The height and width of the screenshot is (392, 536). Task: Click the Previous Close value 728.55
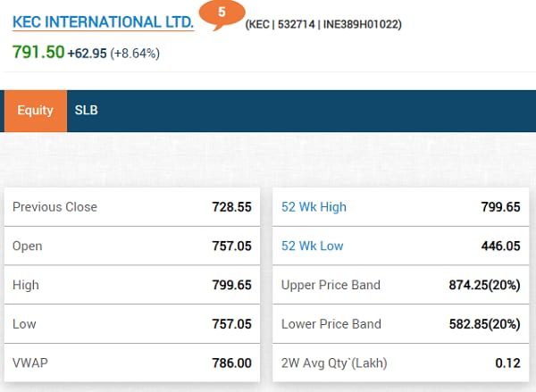231,207
